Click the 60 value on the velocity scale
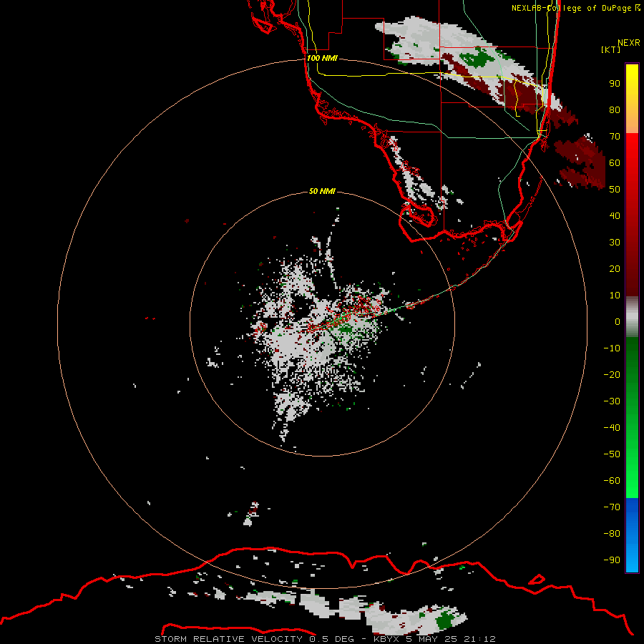This screenshot has height=644, width=644. 615,162
